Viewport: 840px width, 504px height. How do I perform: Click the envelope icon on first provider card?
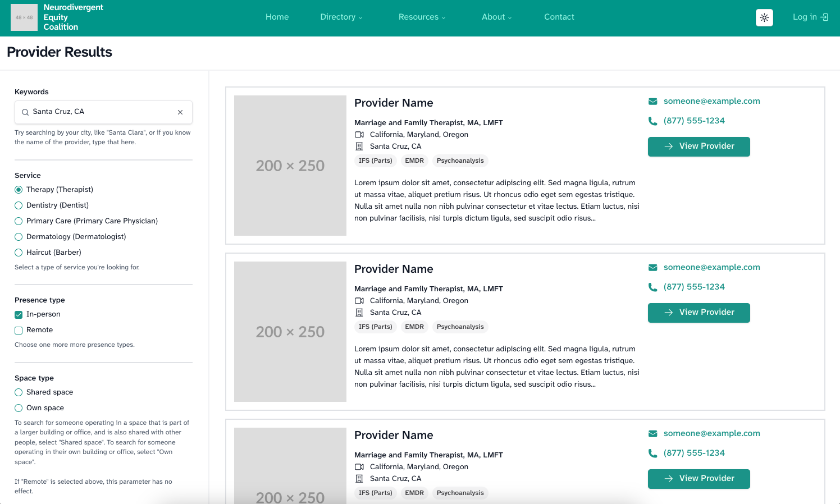[652, 102]
